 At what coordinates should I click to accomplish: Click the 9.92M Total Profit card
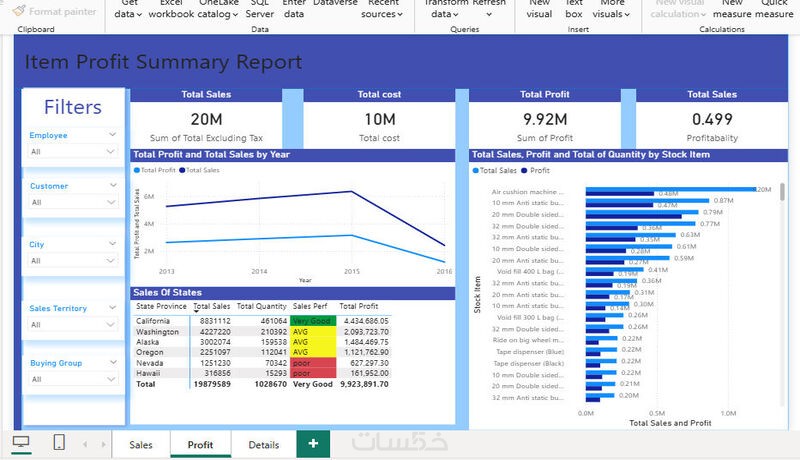coord(545,119)
